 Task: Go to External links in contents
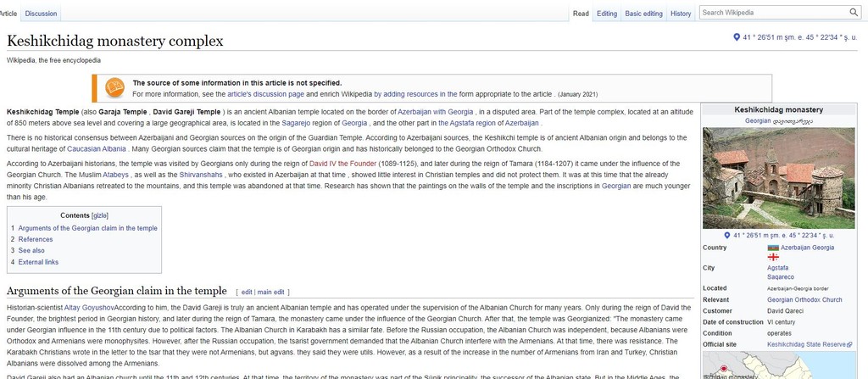(38, 262)
